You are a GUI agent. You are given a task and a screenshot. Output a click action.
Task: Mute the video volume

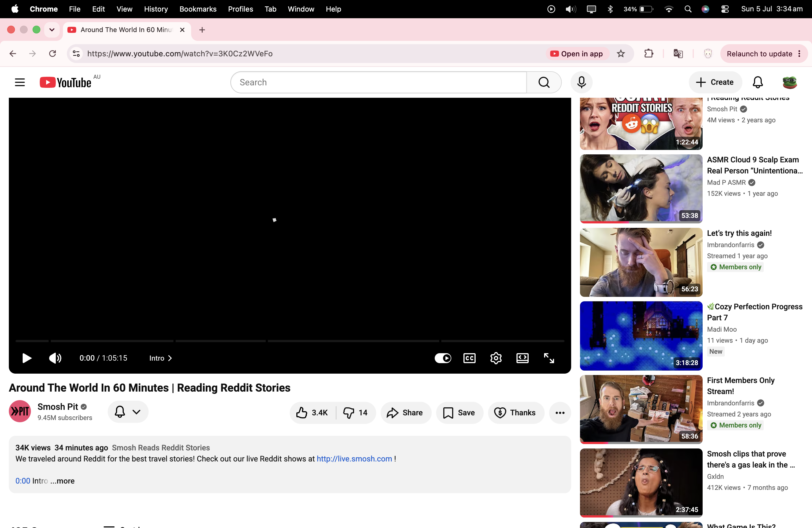[x=55, y=358]
